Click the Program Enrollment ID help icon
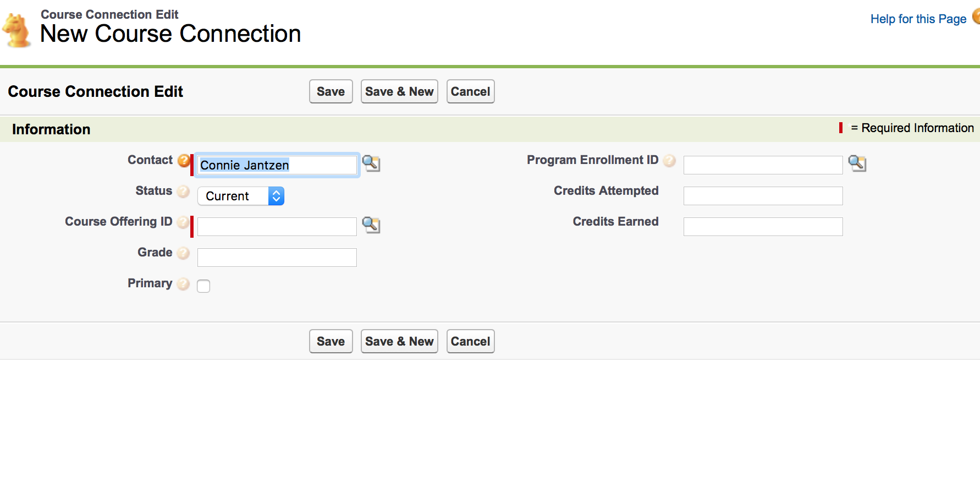 669,160
